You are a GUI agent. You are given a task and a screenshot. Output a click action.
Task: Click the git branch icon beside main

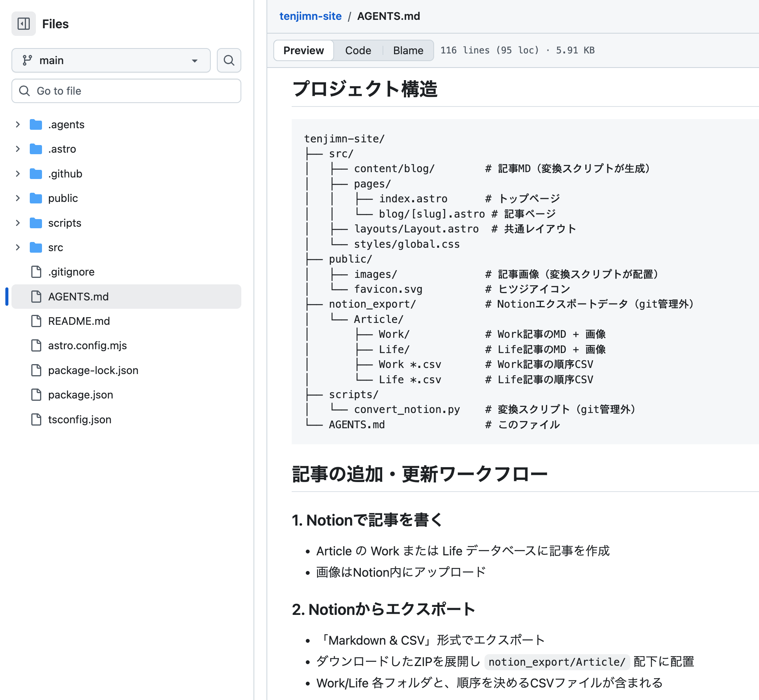[27, 60]
